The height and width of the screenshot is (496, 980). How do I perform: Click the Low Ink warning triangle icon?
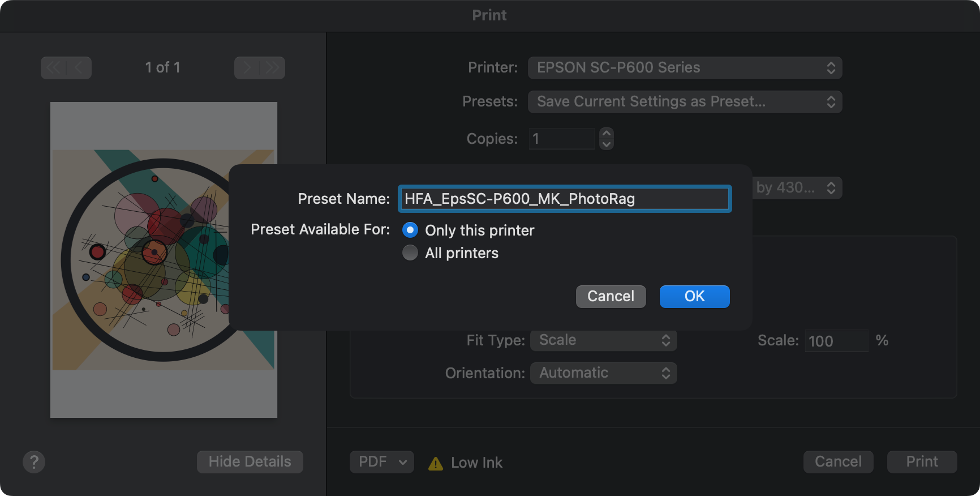436,464
